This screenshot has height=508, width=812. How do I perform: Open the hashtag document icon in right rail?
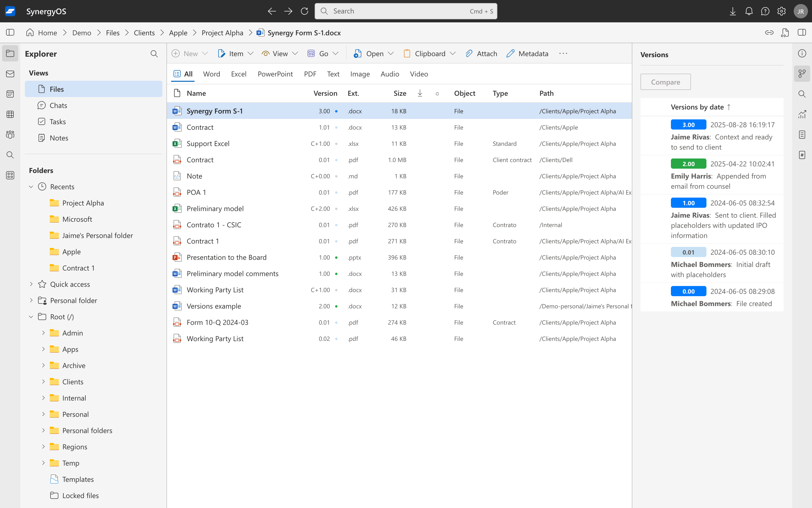pyautogui.click(x=802, y=155)
